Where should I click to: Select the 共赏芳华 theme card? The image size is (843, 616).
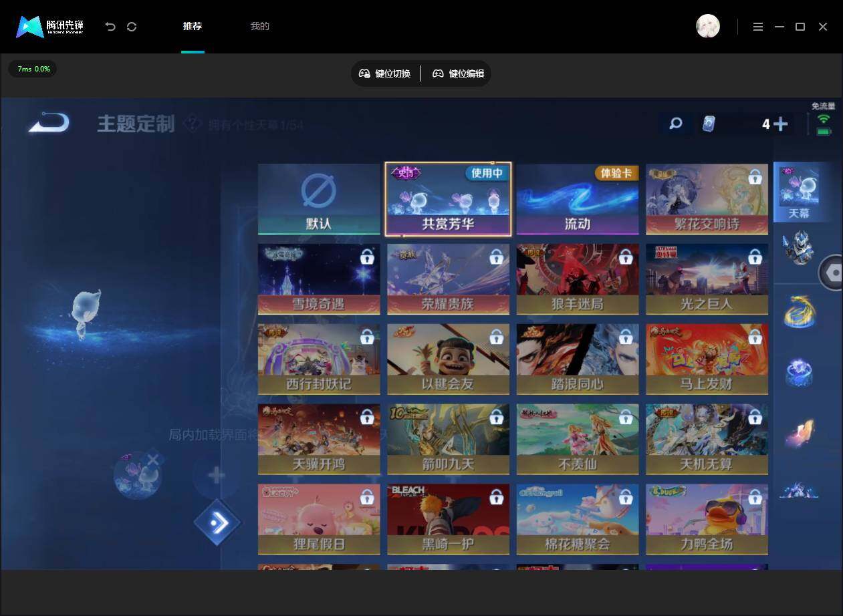[x=448, y=199]
